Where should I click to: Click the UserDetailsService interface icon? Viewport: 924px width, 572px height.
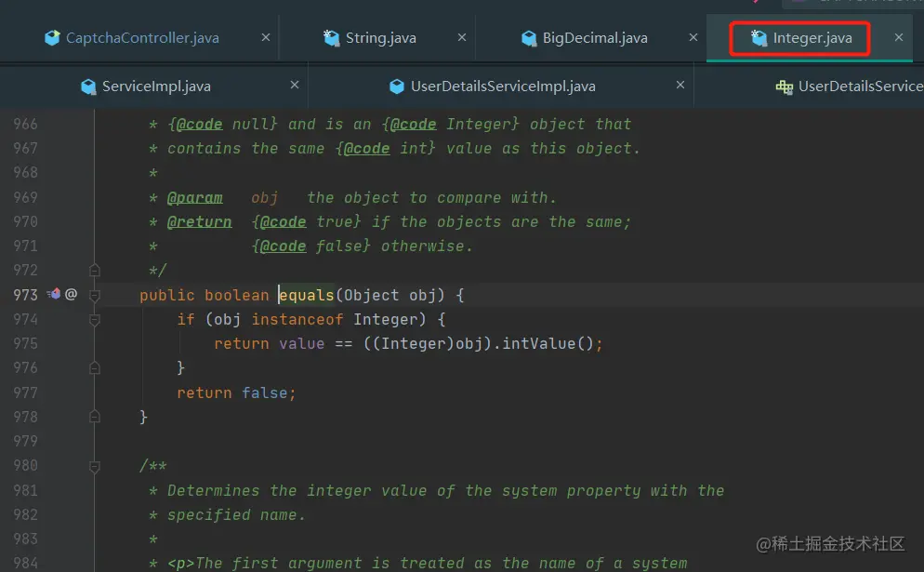tap(785, 87)
